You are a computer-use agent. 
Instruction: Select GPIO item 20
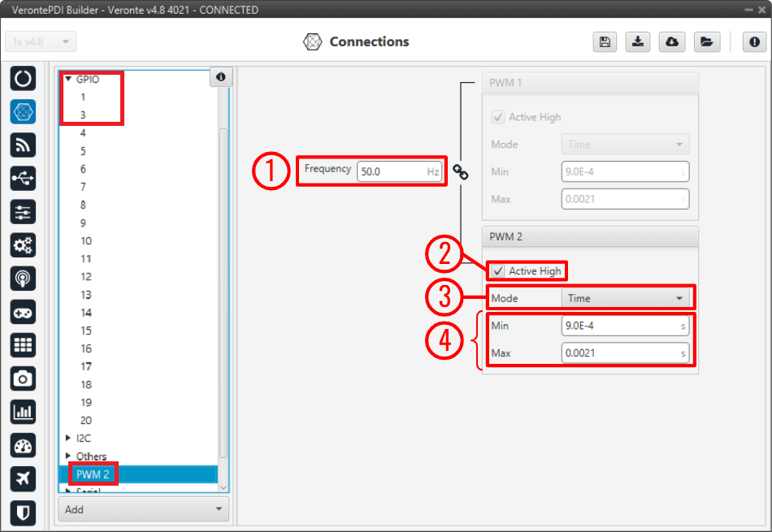click(x=85, y=420)
